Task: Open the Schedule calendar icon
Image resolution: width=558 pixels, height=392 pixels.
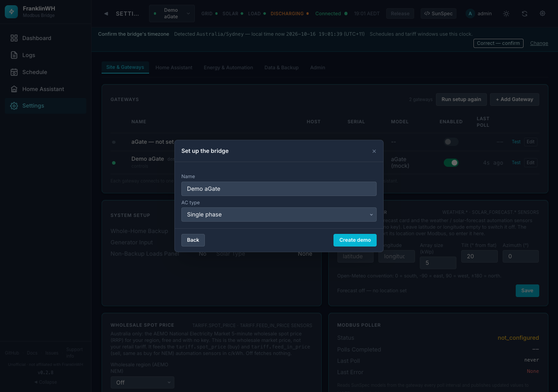Action: click(14, 72)
